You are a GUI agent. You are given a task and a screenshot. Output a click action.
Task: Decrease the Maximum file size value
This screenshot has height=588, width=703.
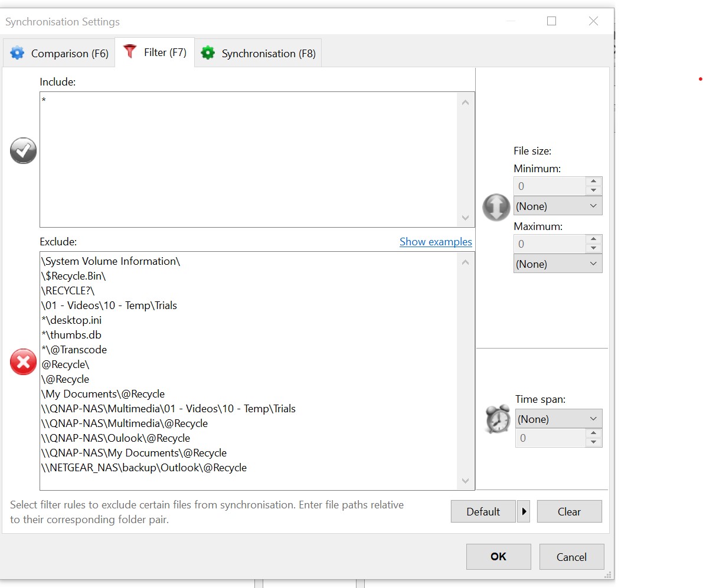(x=594, y=248)
